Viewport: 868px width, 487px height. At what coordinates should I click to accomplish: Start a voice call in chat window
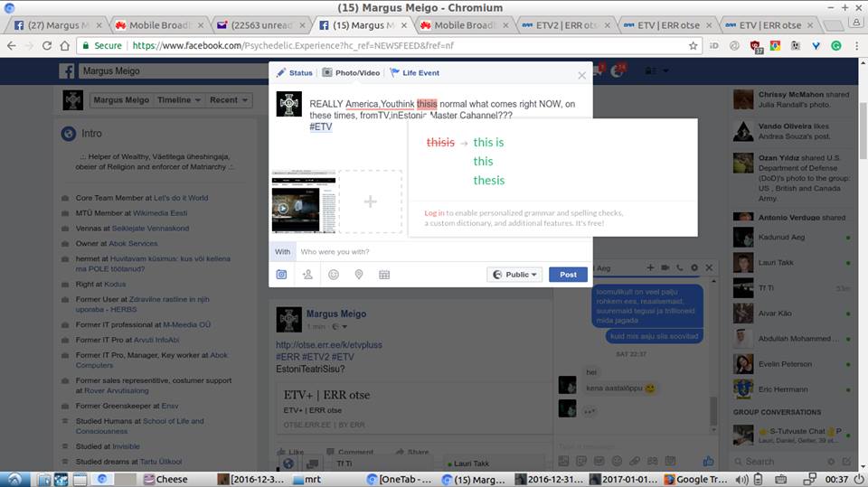[680, 267]
